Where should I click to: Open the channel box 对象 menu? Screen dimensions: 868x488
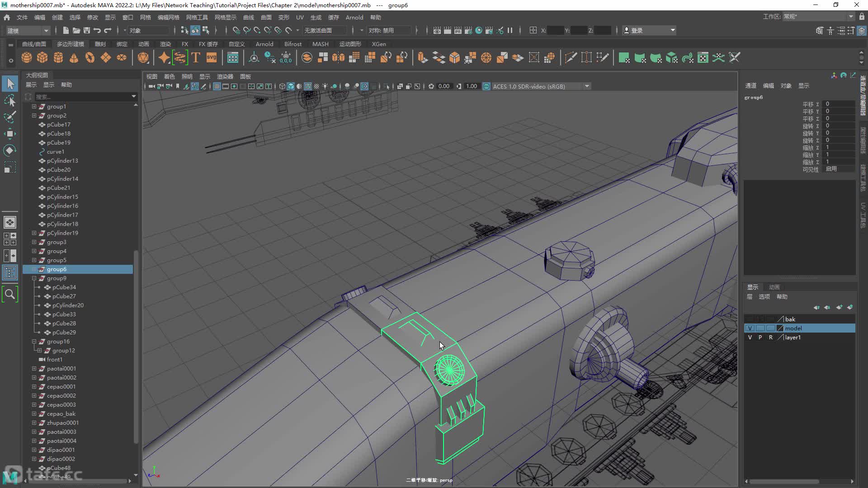786,85
